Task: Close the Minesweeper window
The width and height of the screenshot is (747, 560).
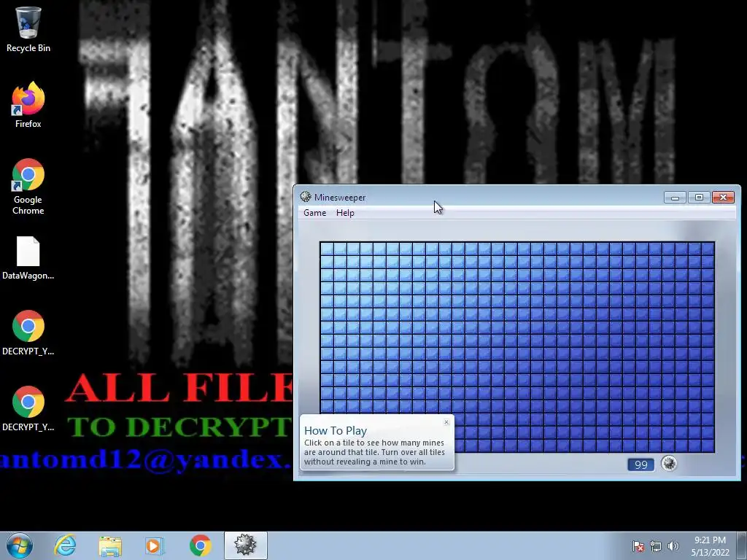Action: 723,197
